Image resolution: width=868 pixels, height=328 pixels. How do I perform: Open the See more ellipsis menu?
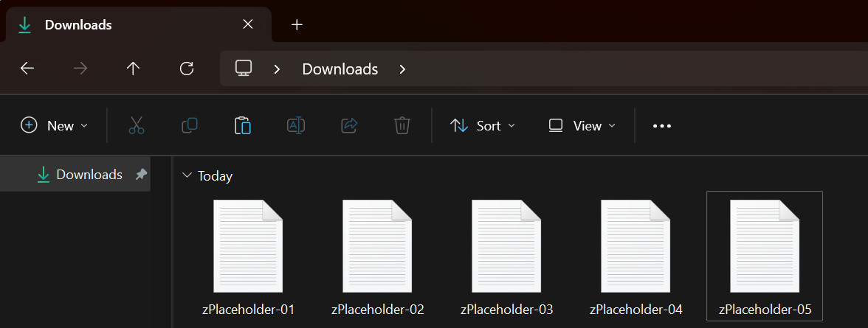662,126
